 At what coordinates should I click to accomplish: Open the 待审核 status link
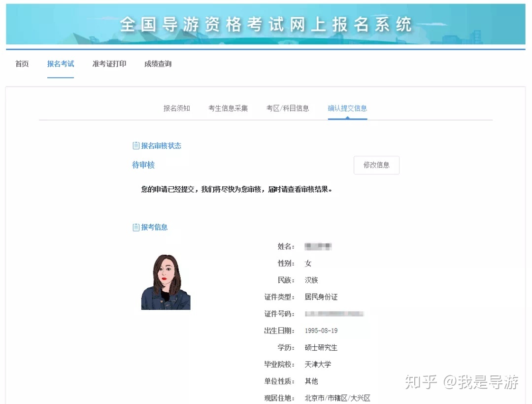pyautogui.click(x=143, y=165)
